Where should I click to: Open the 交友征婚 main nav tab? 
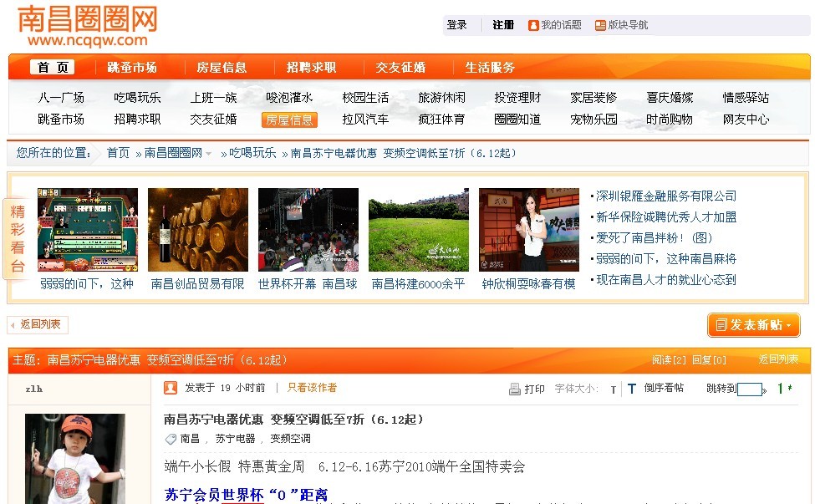click(400, 68)
